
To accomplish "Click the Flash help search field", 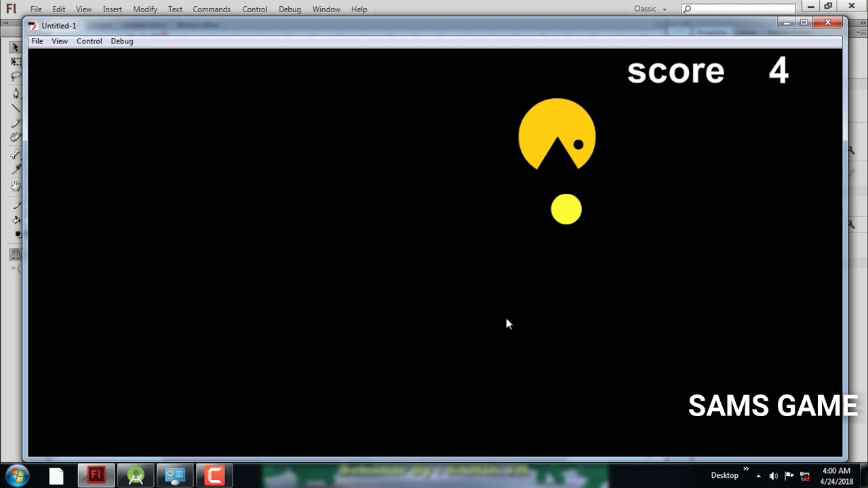I will click(x=738, y=9).
